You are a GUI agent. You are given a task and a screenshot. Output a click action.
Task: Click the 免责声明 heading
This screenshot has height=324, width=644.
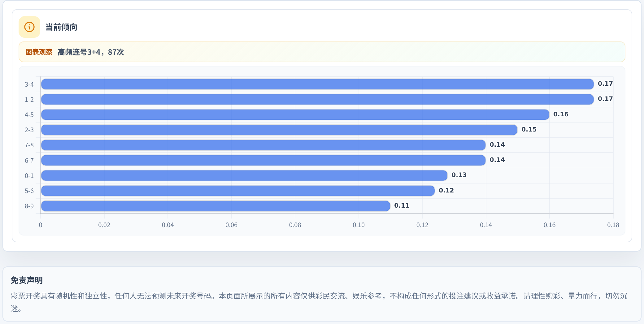pos(27,280)
